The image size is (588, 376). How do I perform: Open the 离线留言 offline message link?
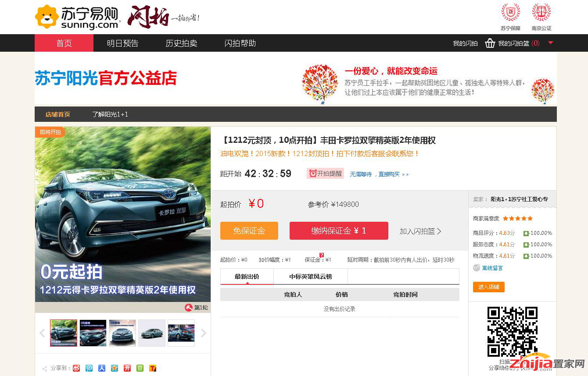[x=492, y=268]
